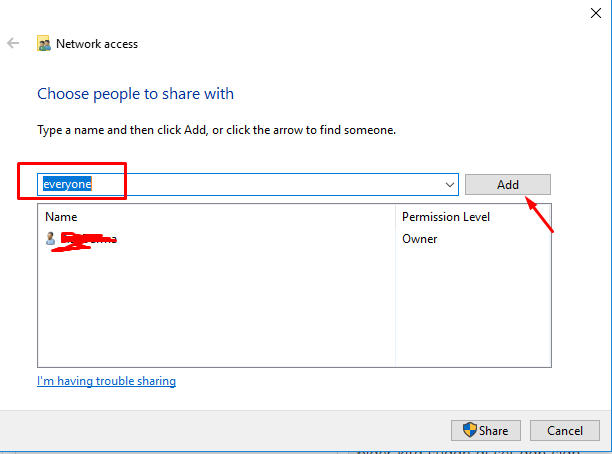The image size is (612, 454).
Task: Go back using the back arrow
Action: click(13, 43)
